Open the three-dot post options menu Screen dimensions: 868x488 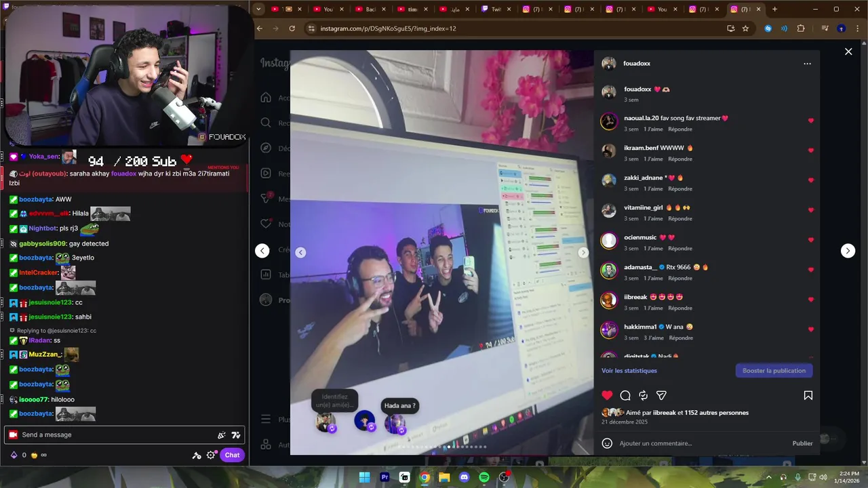(x=807, y=64)
